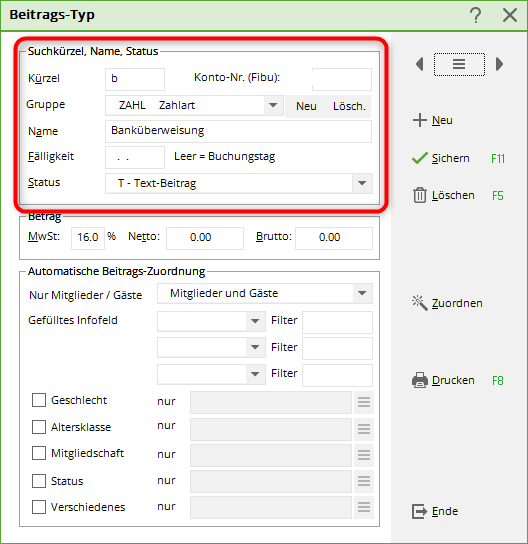Open the Status Text-Beitrag dropdown

[x=362, y=183]
